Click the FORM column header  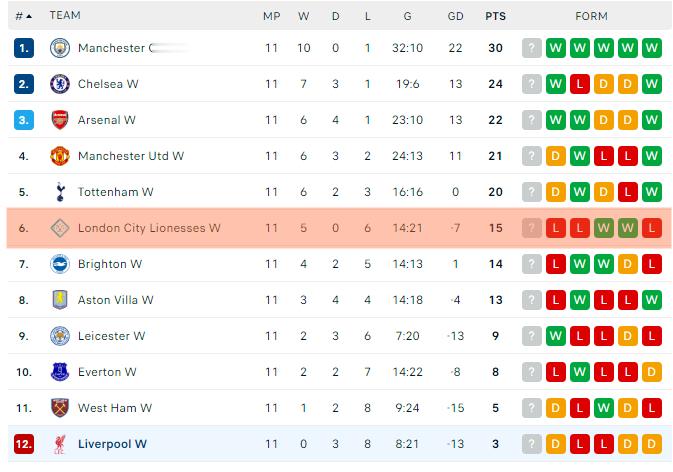[591, 16]
